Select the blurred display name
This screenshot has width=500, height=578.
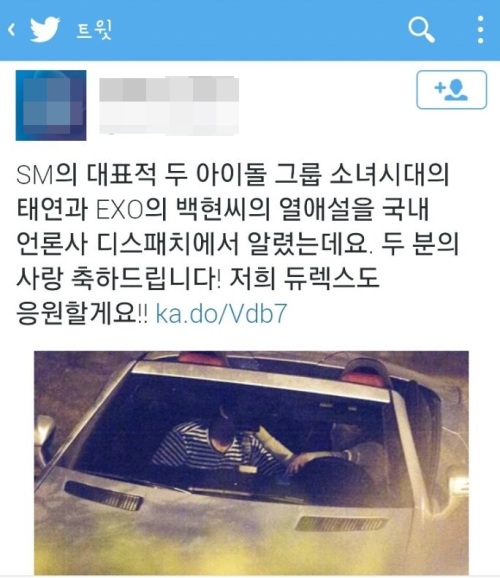point(169,90)
